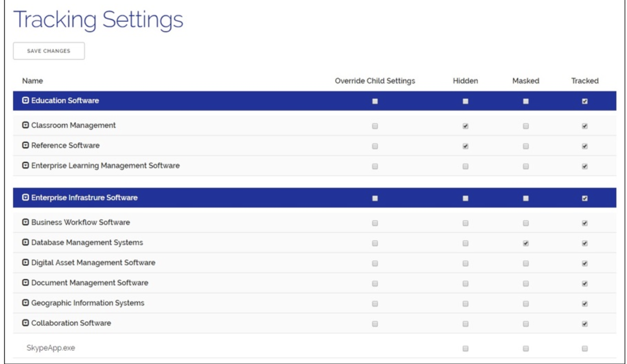Click the Document Management Software toggle icon
Viewport: 627px width, 364px height.
[25, 283]
